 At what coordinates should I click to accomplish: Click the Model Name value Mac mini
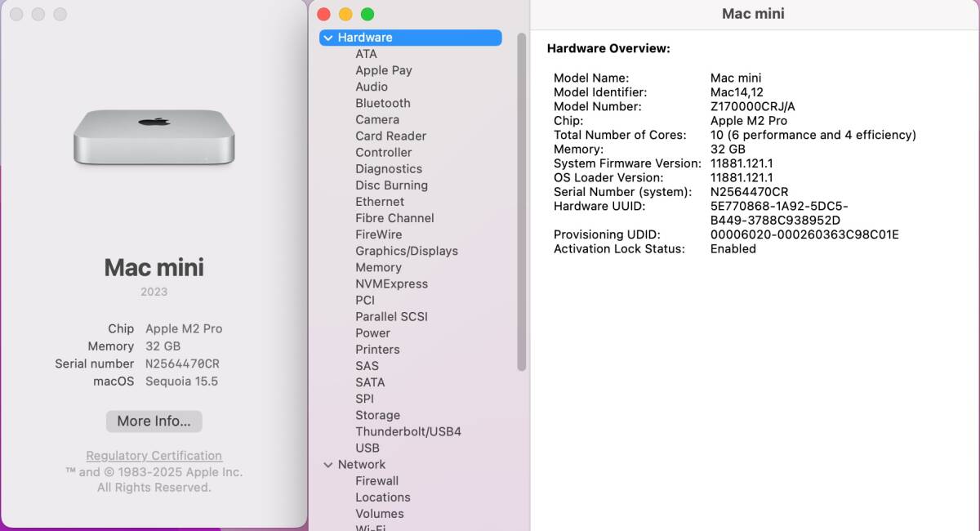point(736,78)
